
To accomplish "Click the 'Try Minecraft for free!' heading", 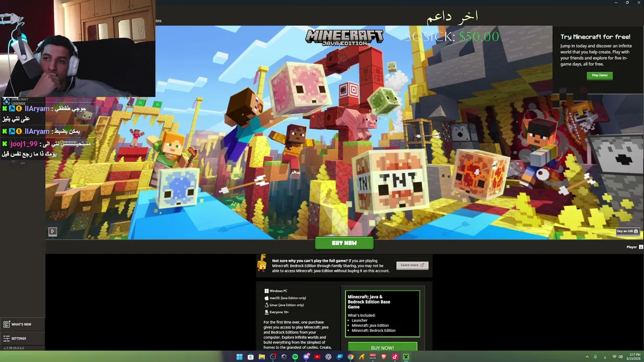I will 595,37.
